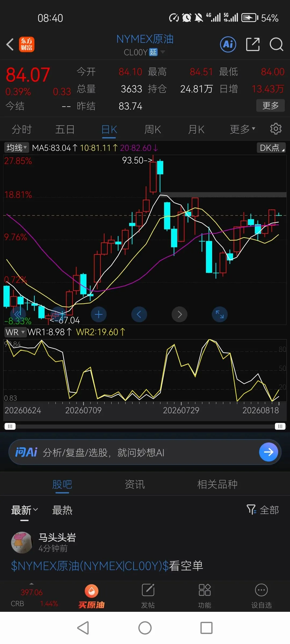Tap the 67.04 low price marker
290x644 pixels.
pyautogui.click(x=65, y=320)
